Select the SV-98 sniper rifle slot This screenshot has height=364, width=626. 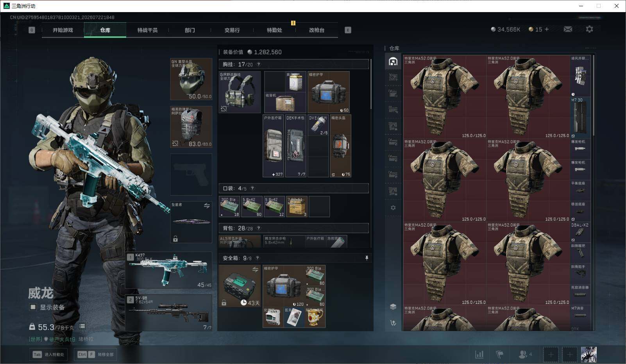click(x=169, y=313)
